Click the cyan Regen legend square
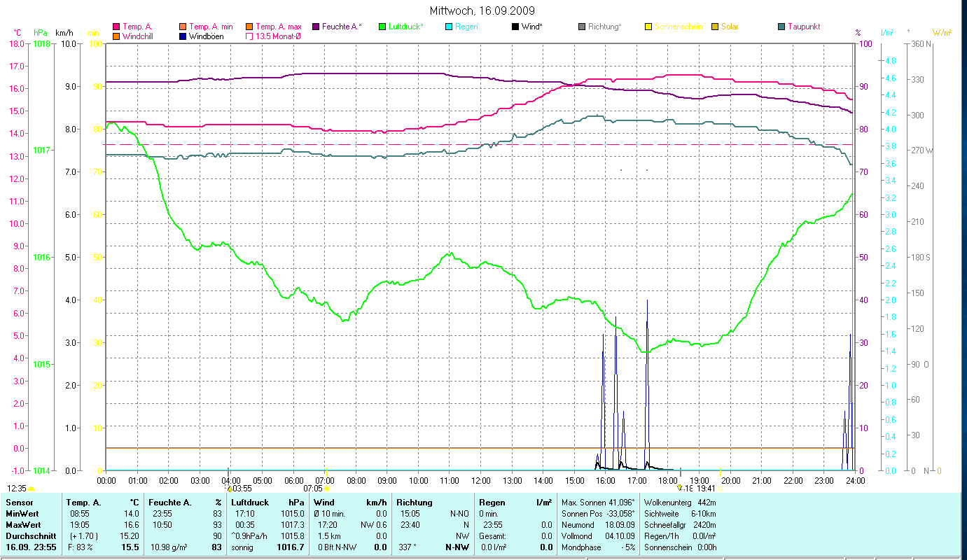967x560 pixels. click(449, 27)
